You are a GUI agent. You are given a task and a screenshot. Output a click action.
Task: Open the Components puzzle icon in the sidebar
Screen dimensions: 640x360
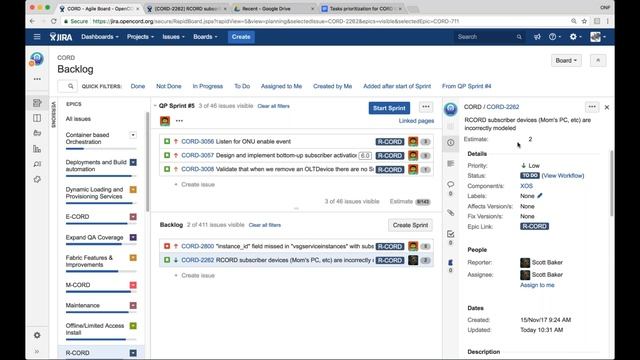point(37,179)
